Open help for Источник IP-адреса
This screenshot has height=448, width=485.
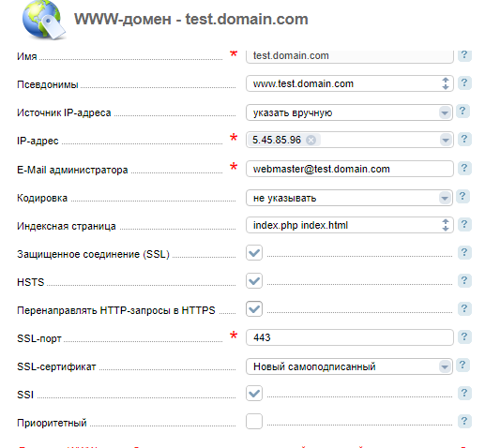coord(462,112)
